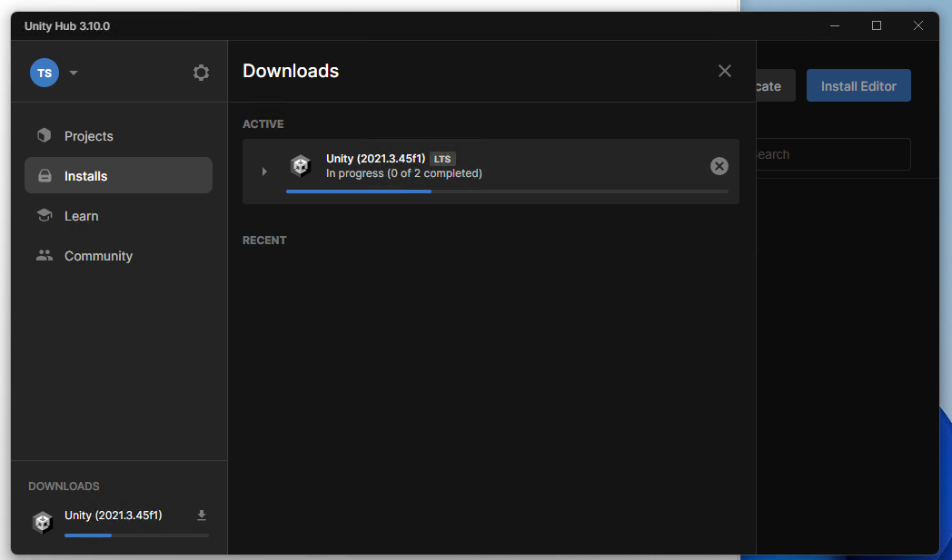Select the Installs sidebar item

click(x=118, y=175)
